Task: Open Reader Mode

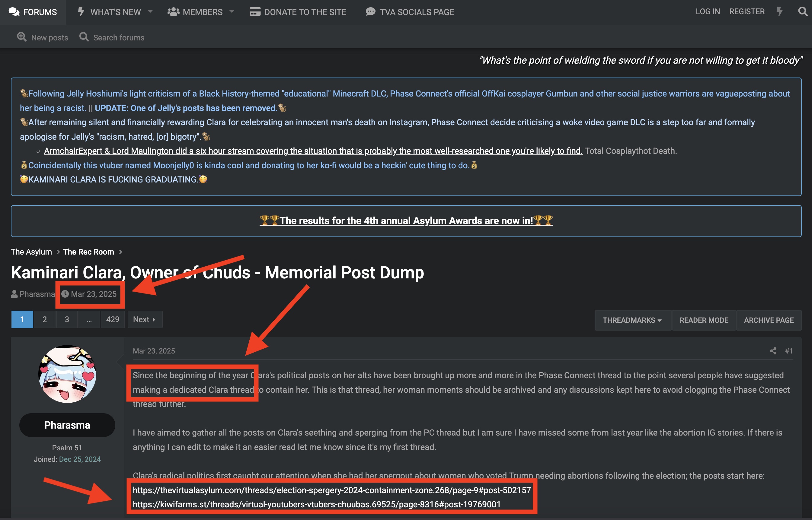Action: coord(704,320)
